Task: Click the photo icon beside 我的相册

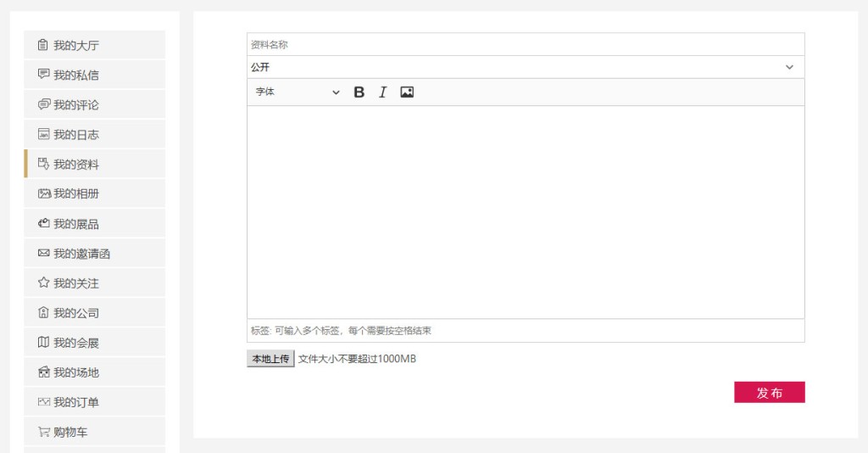Action: coord(44,193)
